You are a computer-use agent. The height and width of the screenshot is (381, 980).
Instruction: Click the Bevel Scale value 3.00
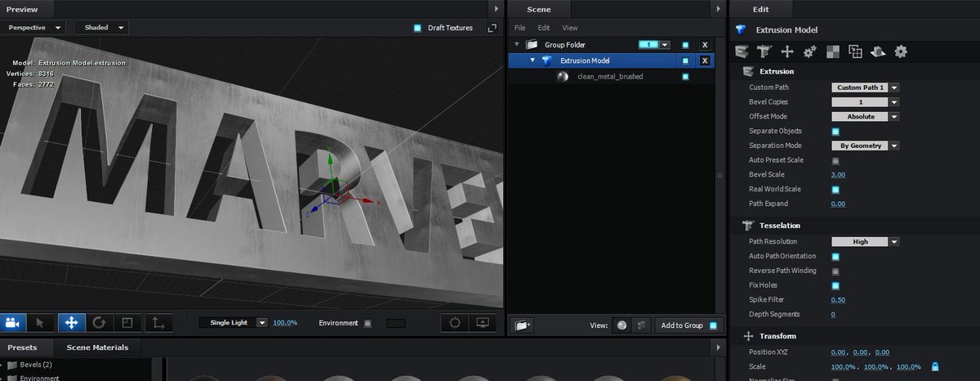(x=838, y=175)
